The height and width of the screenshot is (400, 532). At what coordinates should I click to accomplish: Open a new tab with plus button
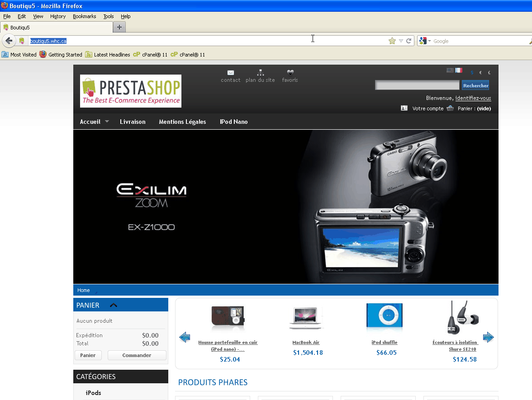(119, 27)
